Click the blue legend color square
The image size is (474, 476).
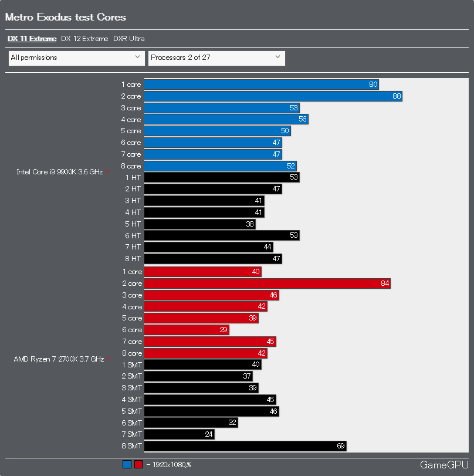click(x=127, y=464)
